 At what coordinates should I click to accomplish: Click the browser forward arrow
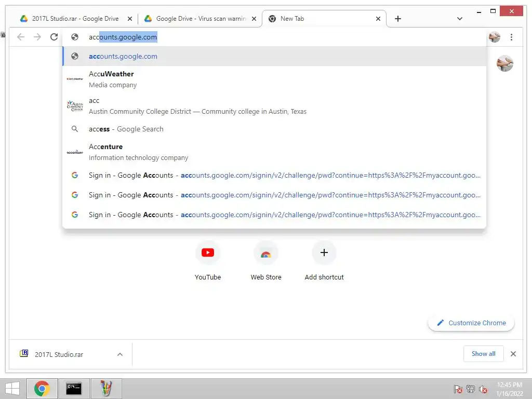[x=37, y=37]
